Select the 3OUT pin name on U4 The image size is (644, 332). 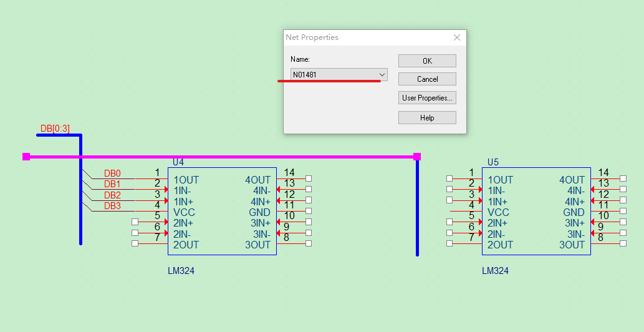click(x=258, y=245)
